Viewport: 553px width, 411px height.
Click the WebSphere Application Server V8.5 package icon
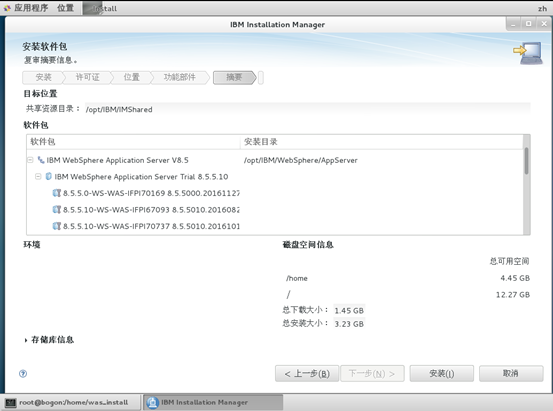click(x=41, y=160)
